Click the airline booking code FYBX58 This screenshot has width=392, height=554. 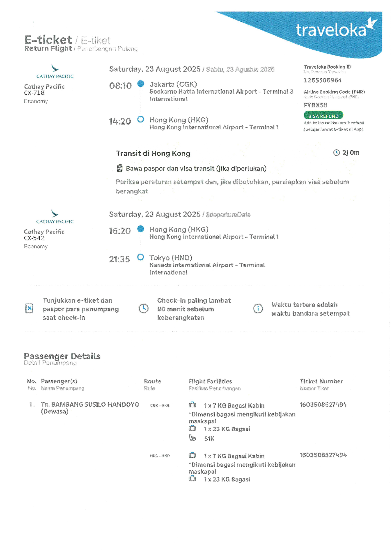pyautogui.click(x=315, y=105)
